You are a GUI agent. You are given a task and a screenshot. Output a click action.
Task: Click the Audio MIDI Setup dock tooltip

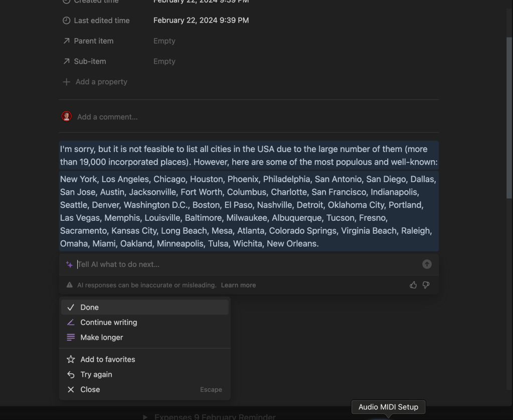(388, 407)
